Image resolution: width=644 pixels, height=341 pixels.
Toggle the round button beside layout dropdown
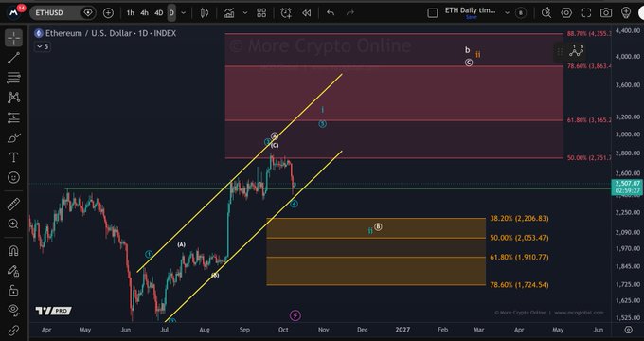coord(520,13)
